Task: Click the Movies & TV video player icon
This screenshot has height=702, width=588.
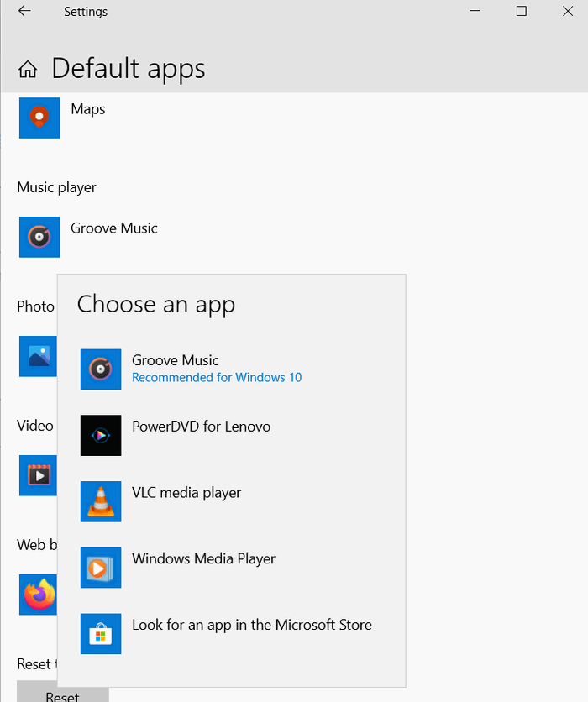Action: coord(38,475)
